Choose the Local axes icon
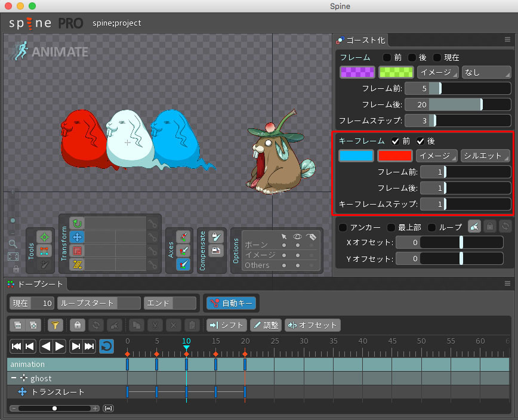 tap(183, 237)
